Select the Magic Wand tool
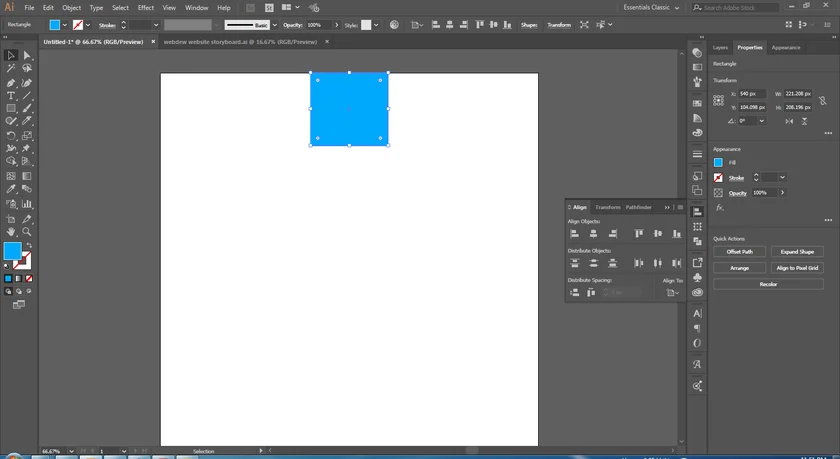The height and width of the screenshot is (459, 840). pos(11,69)
